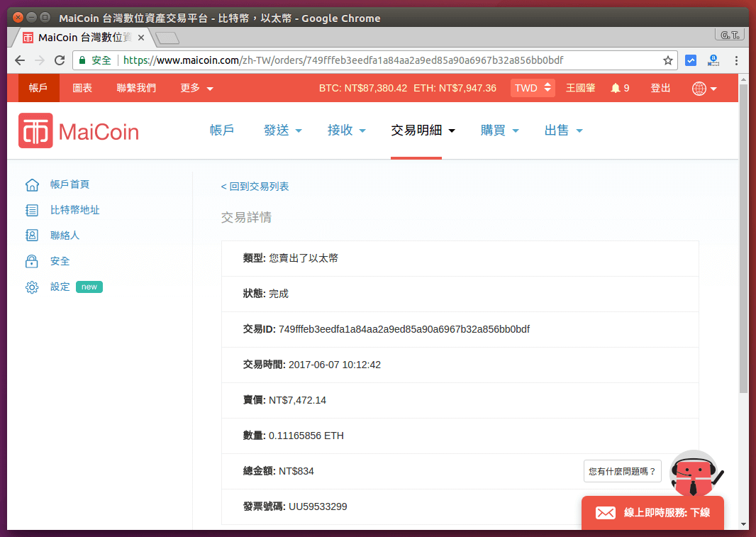The height and width of the screenshot is (537, 756).
Task: Select 購買 from the navigation tabs
Action: pyautogui.click(x=500, y=131)
